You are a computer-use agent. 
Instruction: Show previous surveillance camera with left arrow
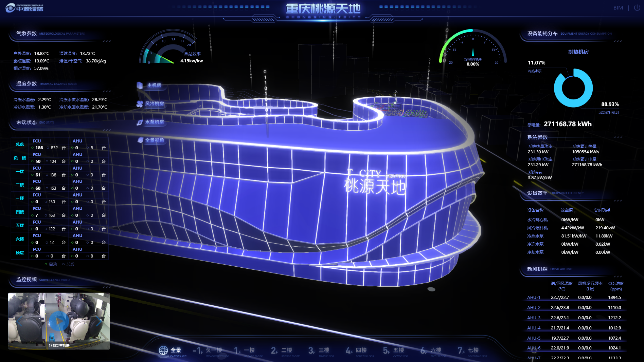19,321
